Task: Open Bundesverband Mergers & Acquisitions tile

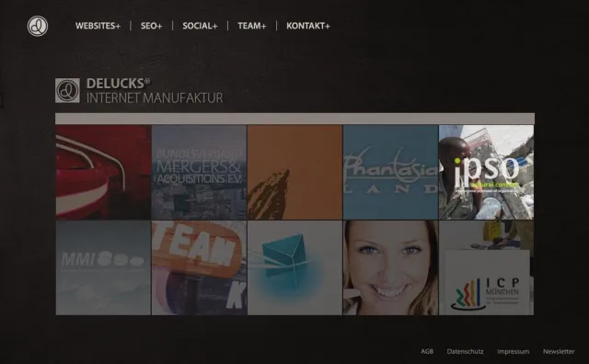Action: [199, 172]
